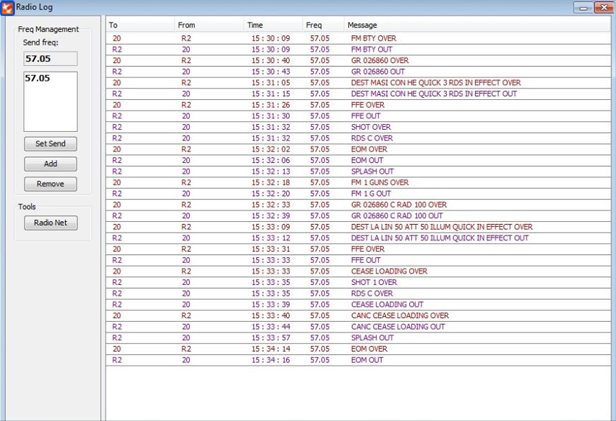This screenshot has width=616, height=421.
Task: Select the GR 026860 OUT message
Action: pos(358,71)
